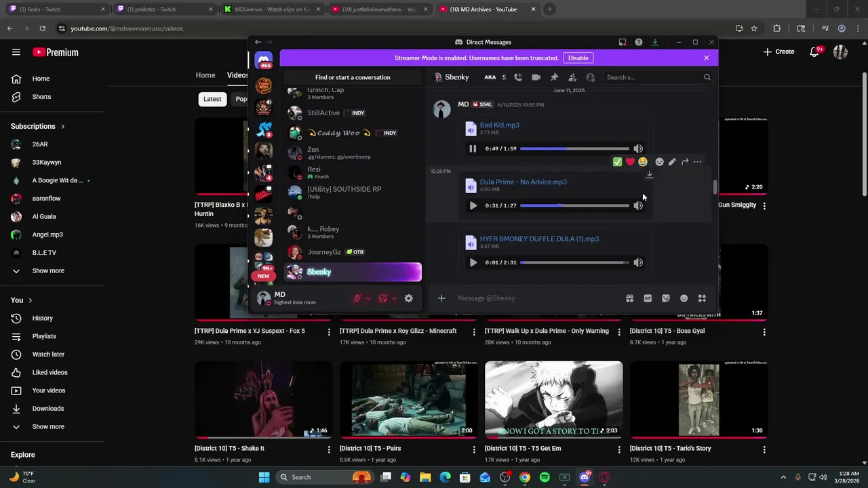Switch to MDSwervin Kick browser tab

pyautogui.click(x=271, y=9)
